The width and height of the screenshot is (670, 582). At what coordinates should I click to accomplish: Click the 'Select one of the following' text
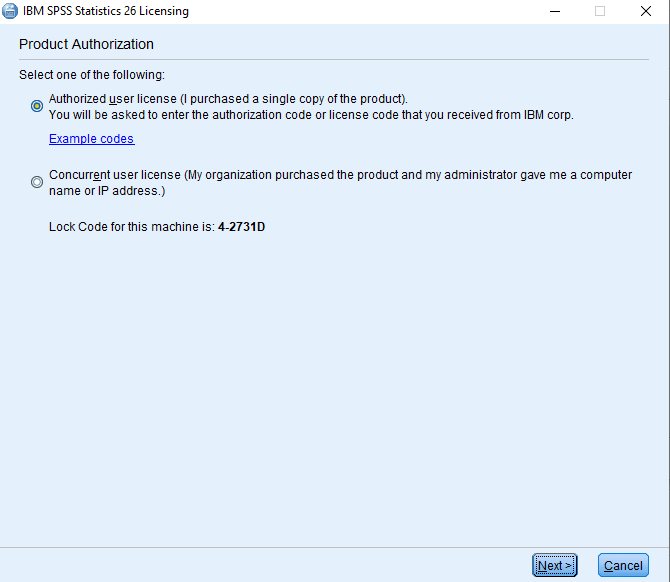tap(92, 75)
